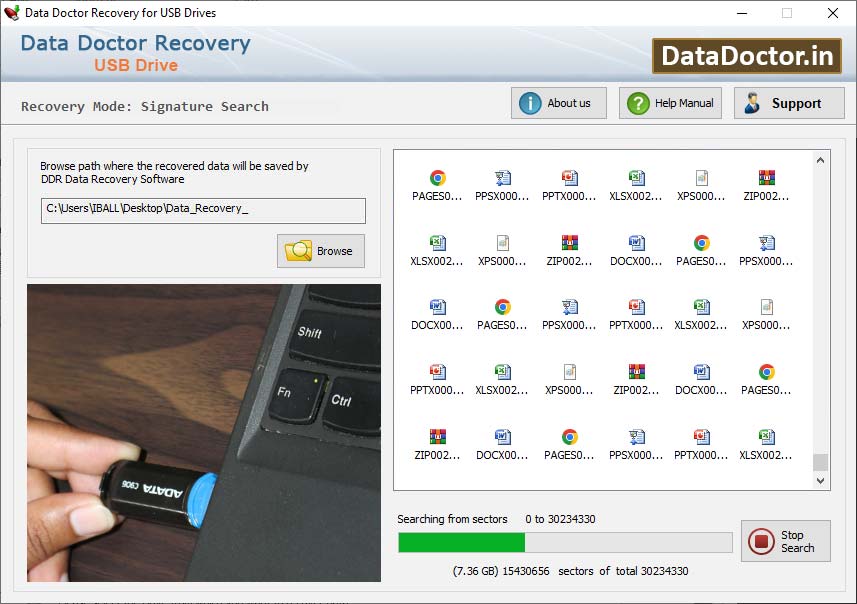Viewport: 857px width, 604px height.
Task: Click the USB drive icon in title bar
Action: (11, 13)
